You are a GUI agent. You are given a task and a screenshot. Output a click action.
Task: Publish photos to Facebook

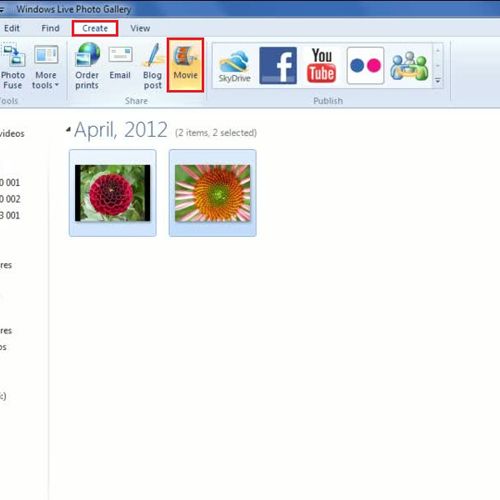point(278,65)
